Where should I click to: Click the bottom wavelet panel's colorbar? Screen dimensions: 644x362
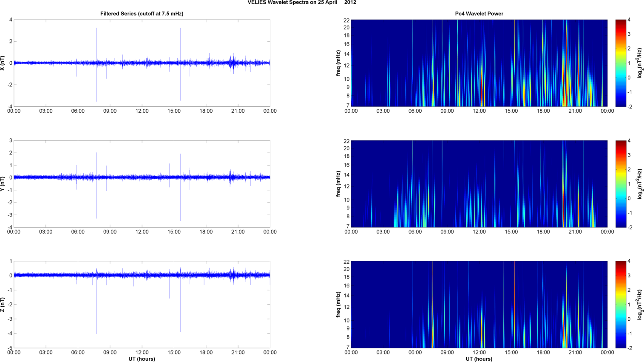click(621, 305)
